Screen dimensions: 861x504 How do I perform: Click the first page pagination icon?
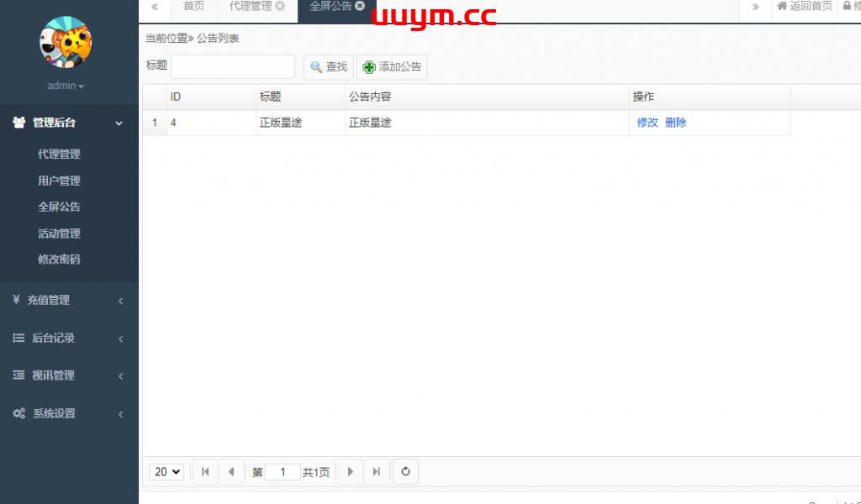[205, 472]
